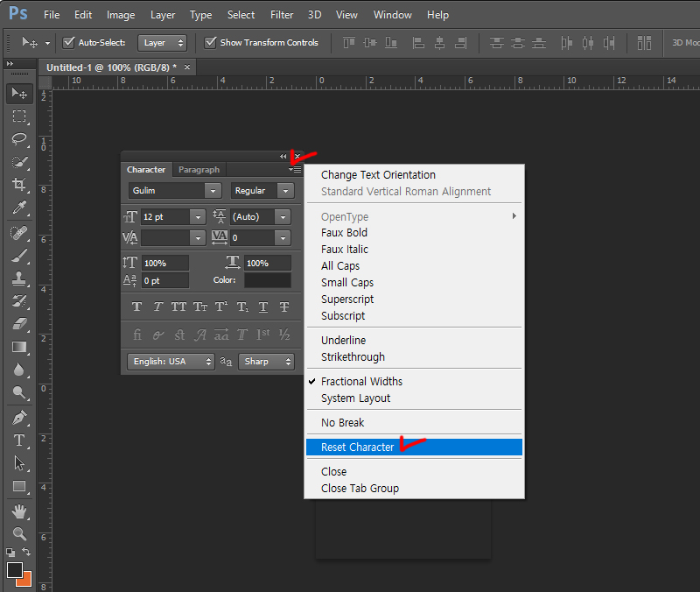Toggle Strikethrough button in Character panel

(x=284, y=307)
